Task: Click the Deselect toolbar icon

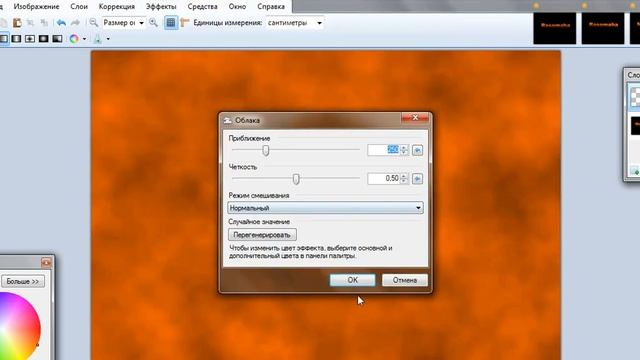Action: [x=44, y=23]
